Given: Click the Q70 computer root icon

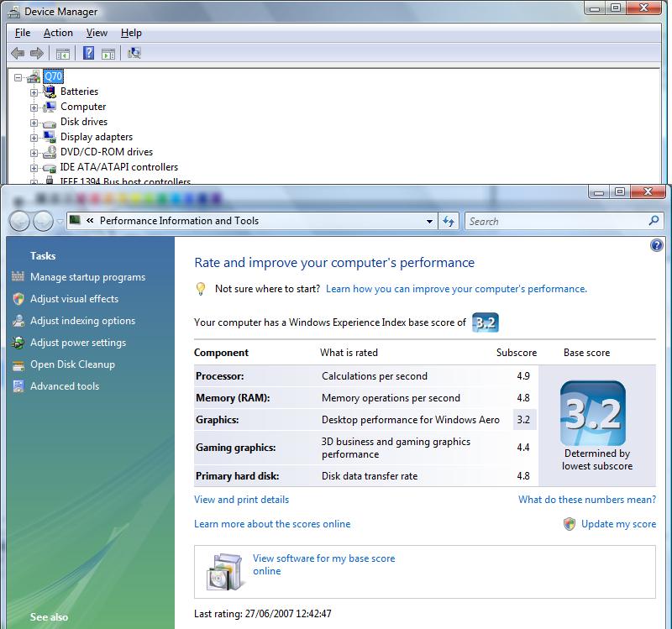Looking at the screenshot, I should [34, 76].
